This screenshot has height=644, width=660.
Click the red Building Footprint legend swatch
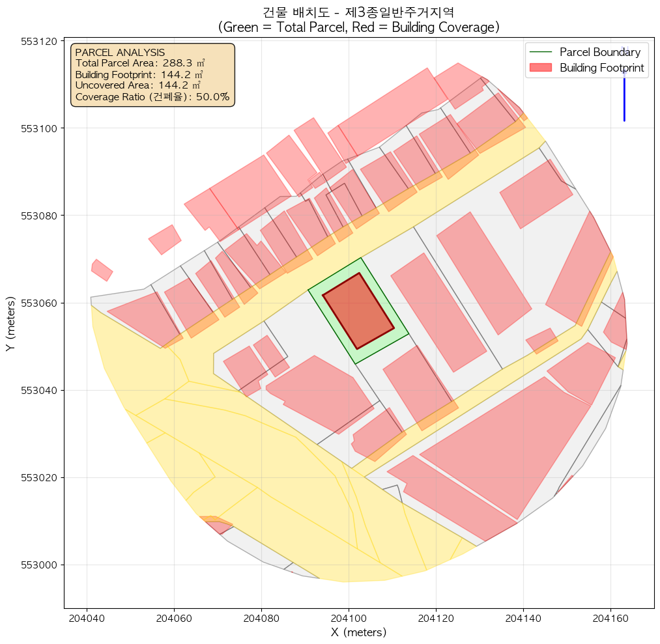pyautogui.click(x=541, y=68)
